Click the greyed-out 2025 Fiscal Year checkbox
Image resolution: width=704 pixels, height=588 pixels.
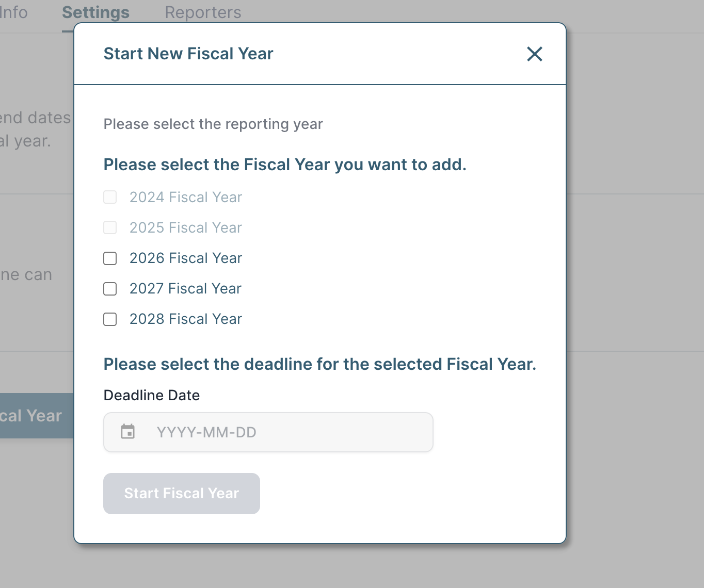110,227
